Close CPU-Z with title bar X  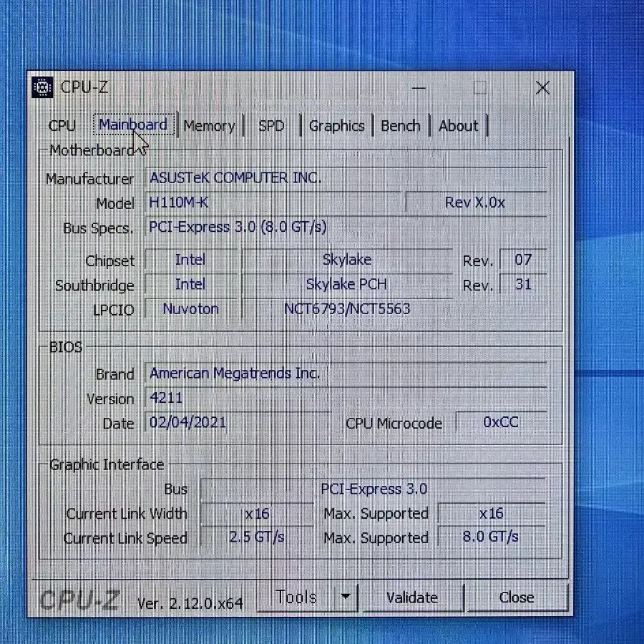click(542, 87)
